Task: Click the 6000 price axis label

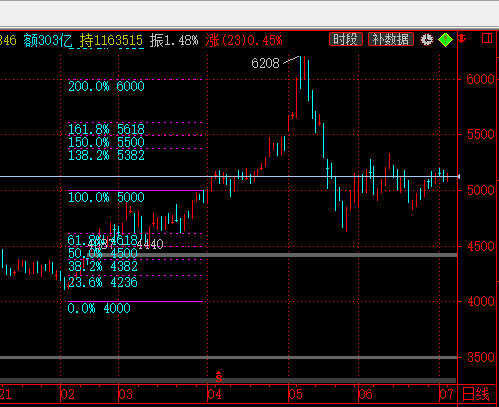Action: pyautogui.click(x=480, y=79)
